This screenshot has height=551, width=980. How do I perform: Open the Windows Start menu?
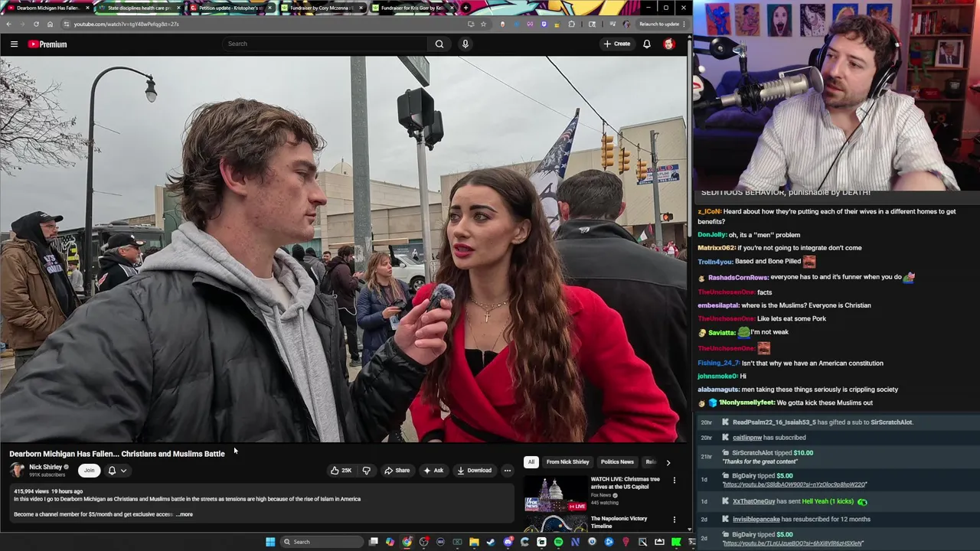(270, 542)
